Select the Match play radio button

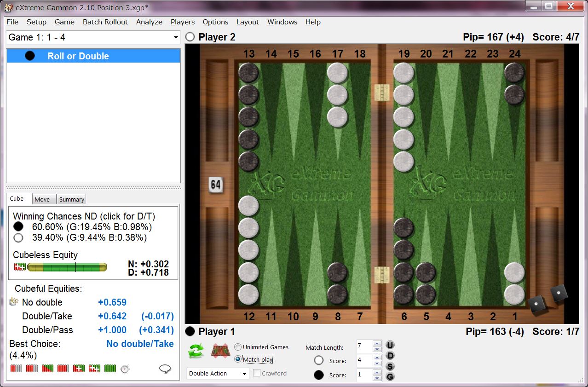(238, 359)
